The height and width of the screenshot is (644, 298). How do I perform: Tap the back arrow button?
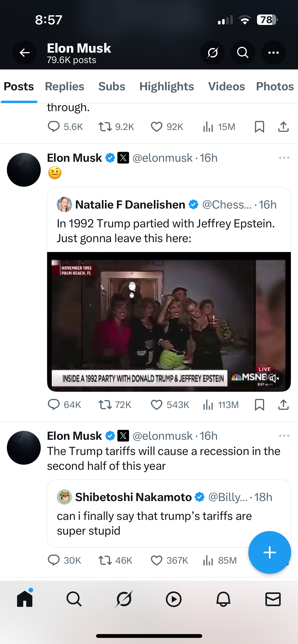click(x=24, y=53)
